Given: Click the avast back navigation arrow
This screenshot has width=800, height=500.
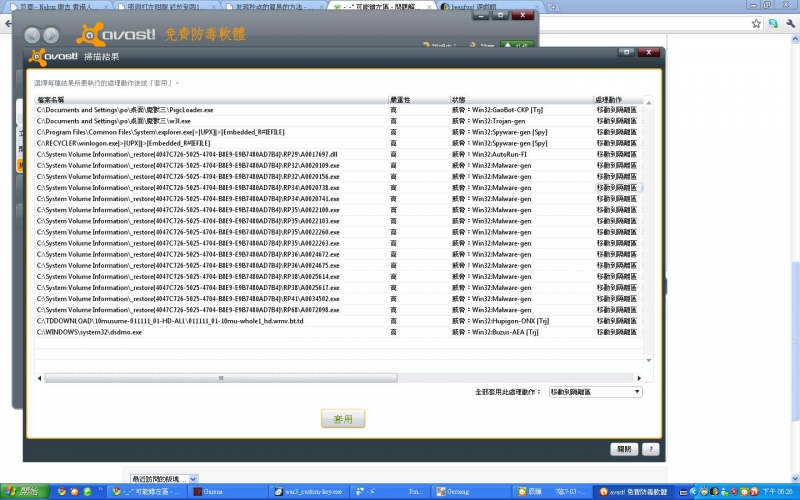Looking at the screenshot, I should pyautogui.click(x=32, y=35).
